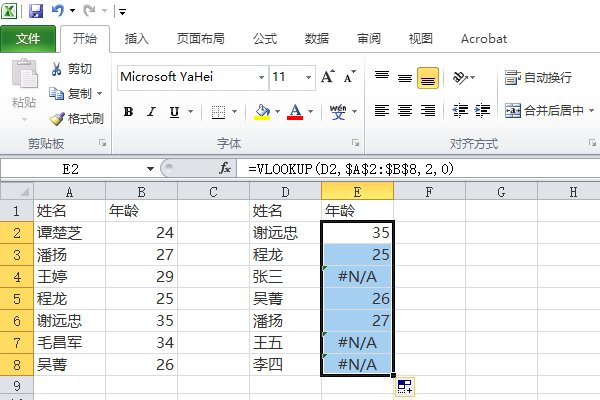
Task: Click the increase font size icon
Action: tap(328, 77)
